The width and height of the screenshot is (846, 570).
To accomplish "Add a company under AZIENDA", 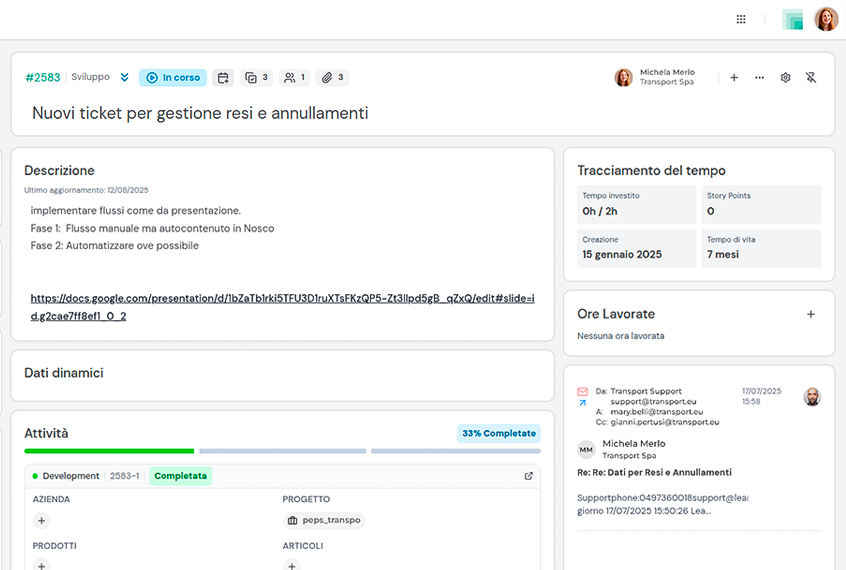I will coord(41,520).
